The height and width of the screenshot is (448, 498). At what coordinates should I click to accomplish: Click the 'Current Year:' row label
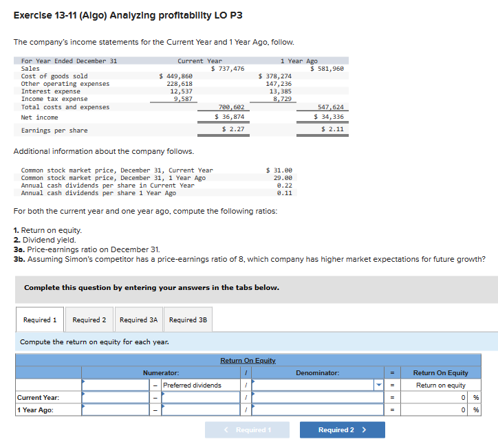coord(38,398)
